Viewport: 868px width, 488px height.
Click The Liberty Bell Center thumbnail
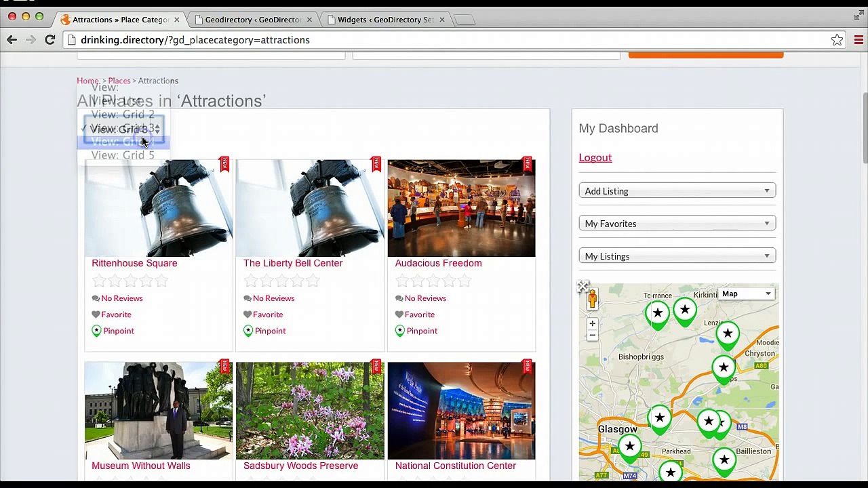[310, 208]
